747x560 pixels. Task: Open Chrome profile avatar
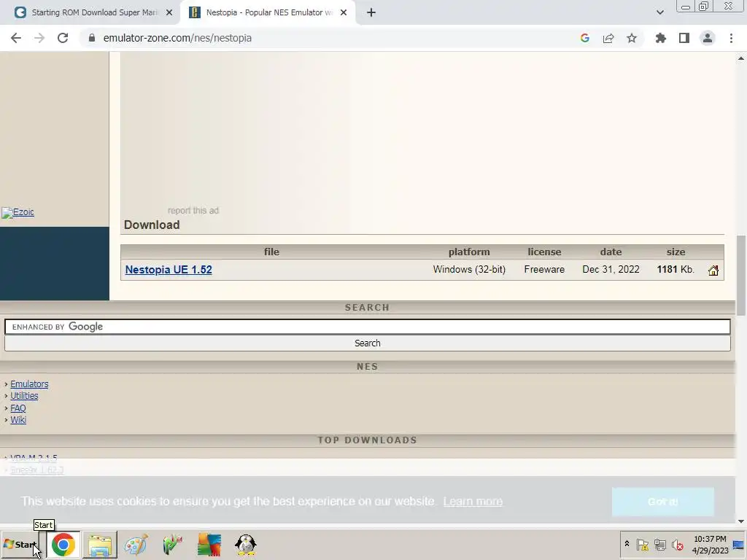click(x=708, y=38)
